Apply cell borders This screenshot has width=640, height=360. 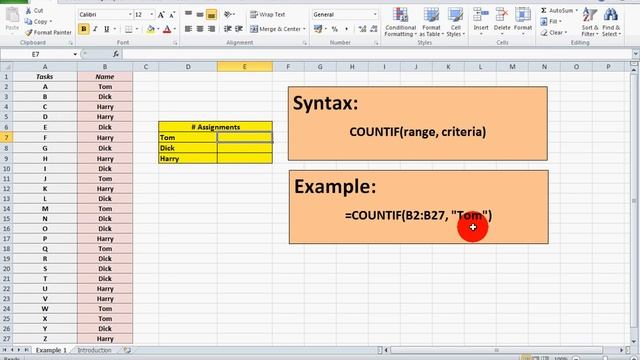[129, 29]
